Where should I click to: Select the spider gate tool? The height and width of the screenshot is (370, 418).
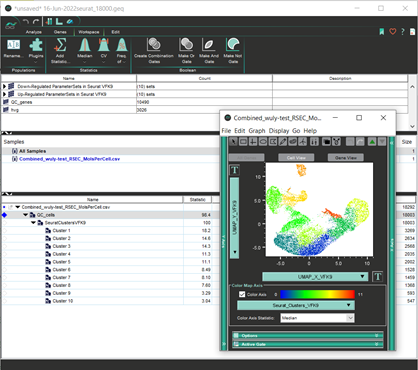click(302, 142)
